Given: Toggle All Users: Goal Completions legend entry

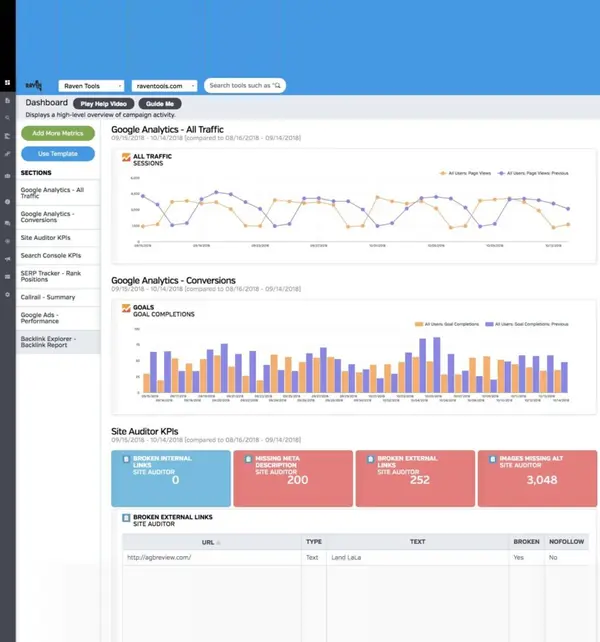Looking at the screenshot, I should click(447, 324).
